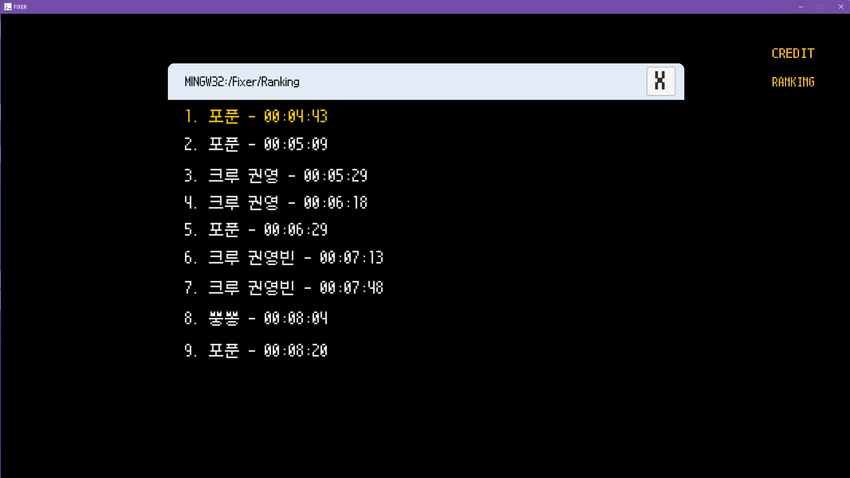Open the CREDIT menu item

(x=793, y=53)
